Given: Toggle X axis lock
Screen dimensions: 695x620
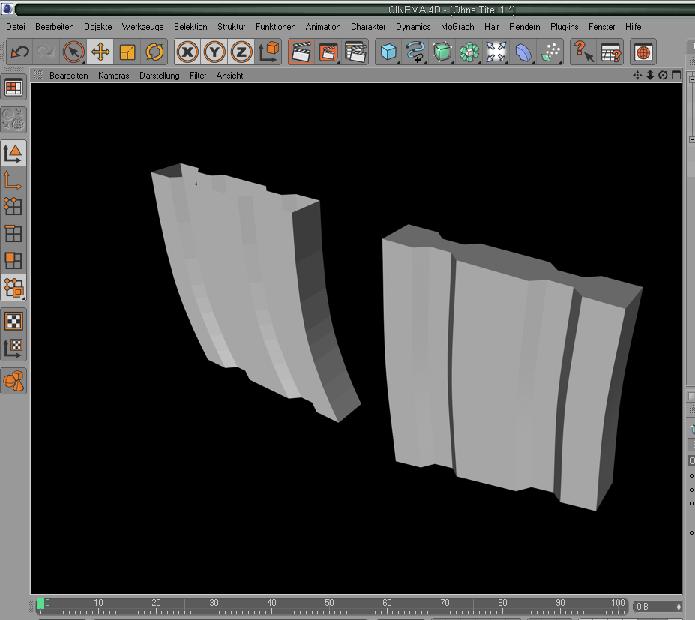Looking at the screenshot, I should [x=187, y=52].
